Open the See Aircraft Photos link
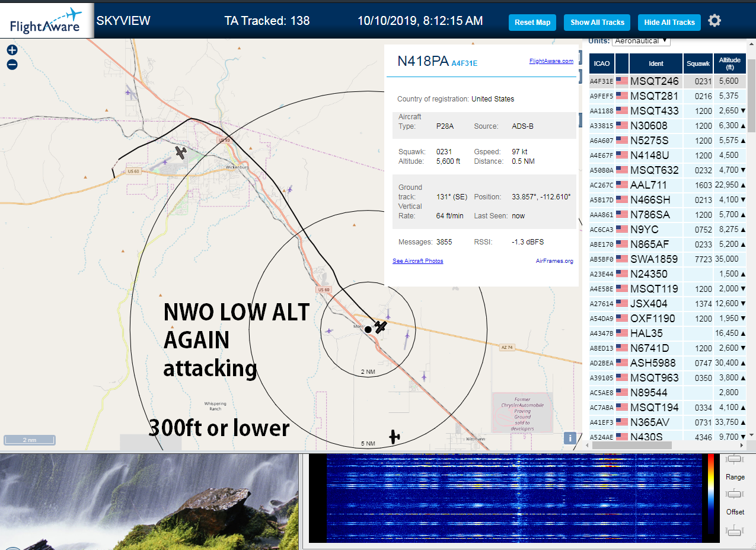Image resolution: width=756 pixels, height=550 pixels. click(417, 261)
